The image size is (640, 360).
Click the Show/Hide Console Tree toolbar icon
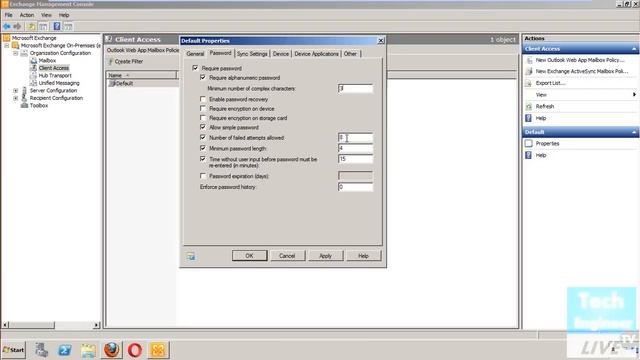tap(43, 27)
